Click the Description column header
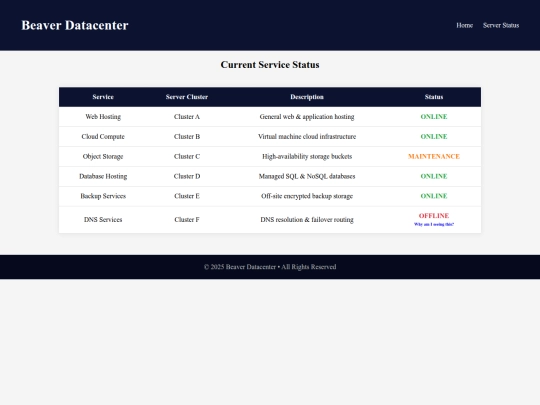 pyautogui.click(x=307, y=97)
